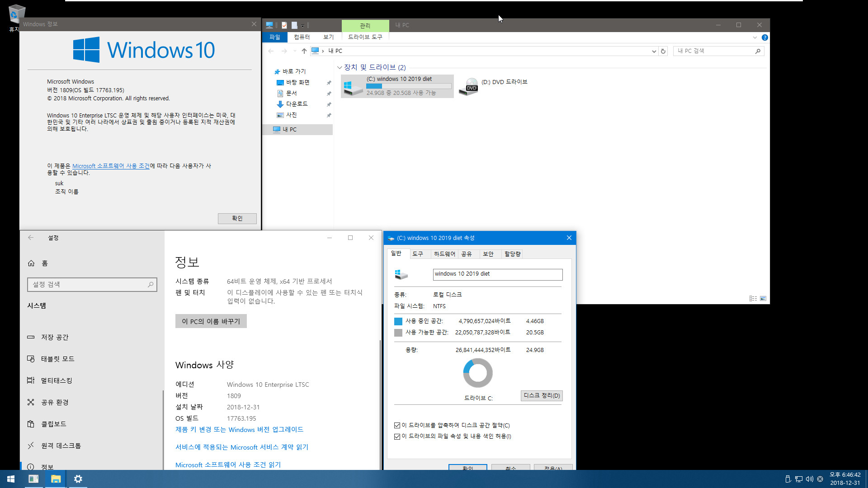This screenshot has width=868, height=488.
Task: Switch Explorer to large icons view
Action: (763, 299)
